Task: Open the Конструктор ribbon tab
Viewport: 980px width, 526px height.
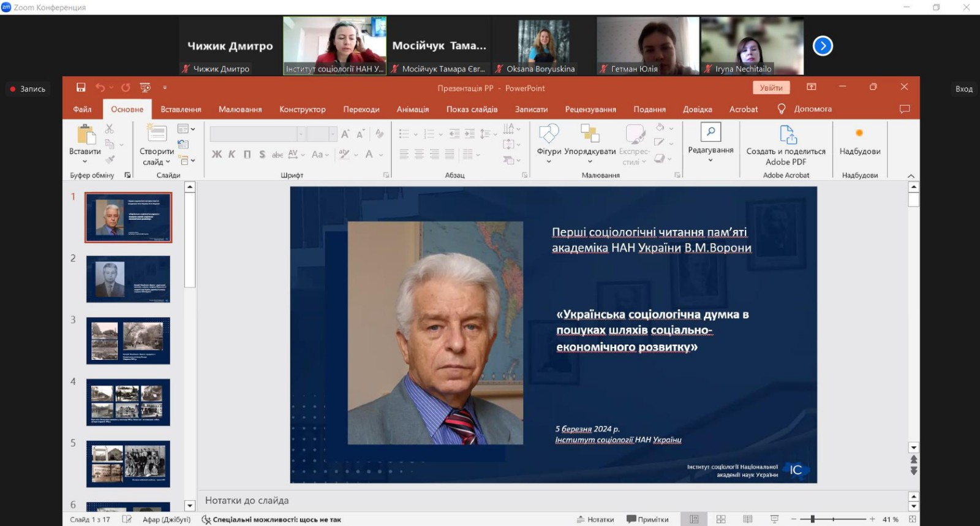Action: (x=303, y=109)
